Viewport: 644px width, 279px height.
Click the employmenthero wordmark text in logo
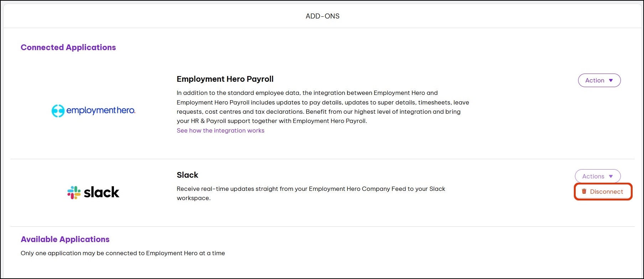point(101,111)
